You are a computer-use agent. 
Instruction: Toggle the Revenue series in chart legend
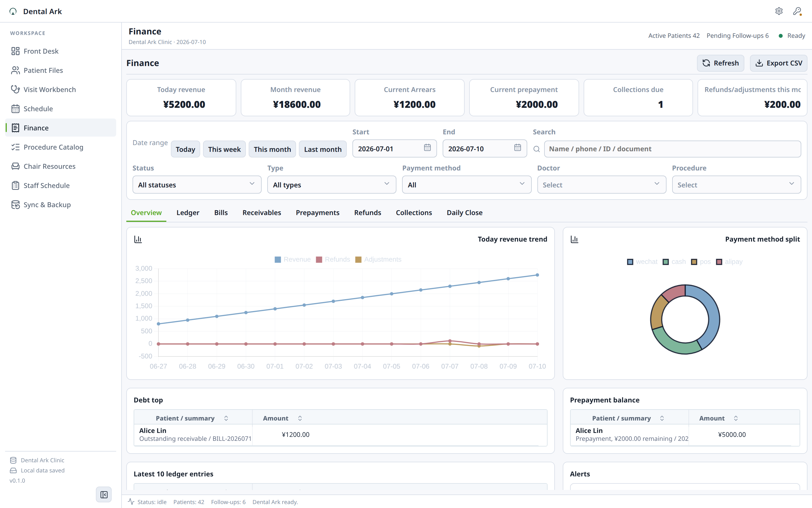point(292,259)
